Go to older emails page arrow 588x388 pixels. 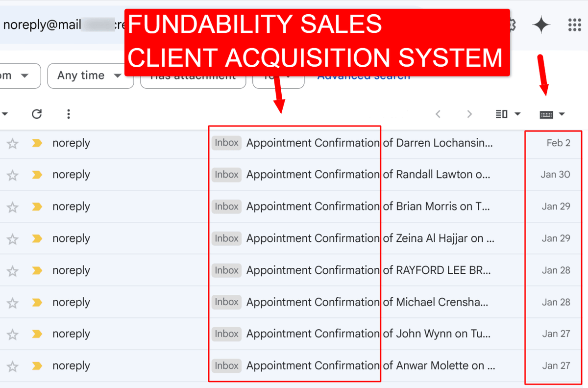pos(469,114)
